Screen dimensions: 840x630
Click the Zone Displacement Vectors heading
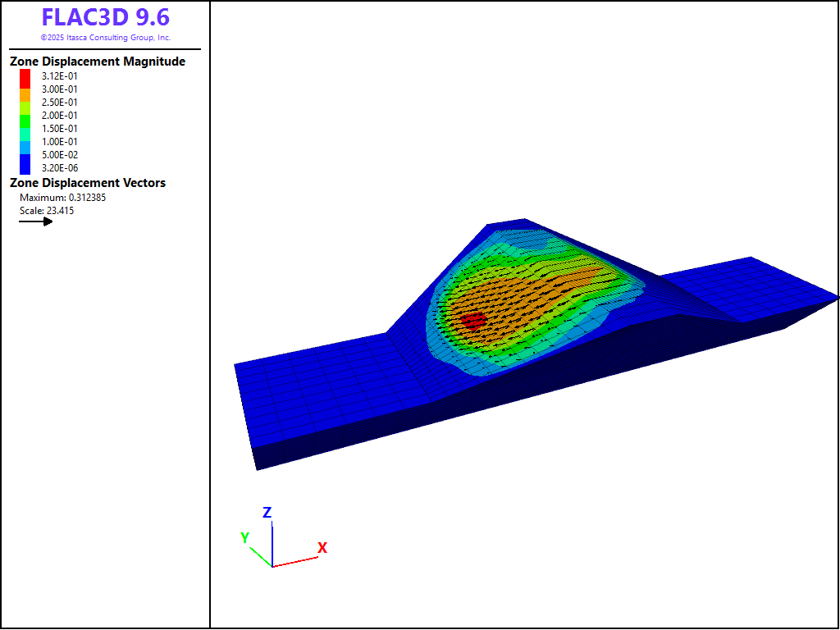point(88,183)
